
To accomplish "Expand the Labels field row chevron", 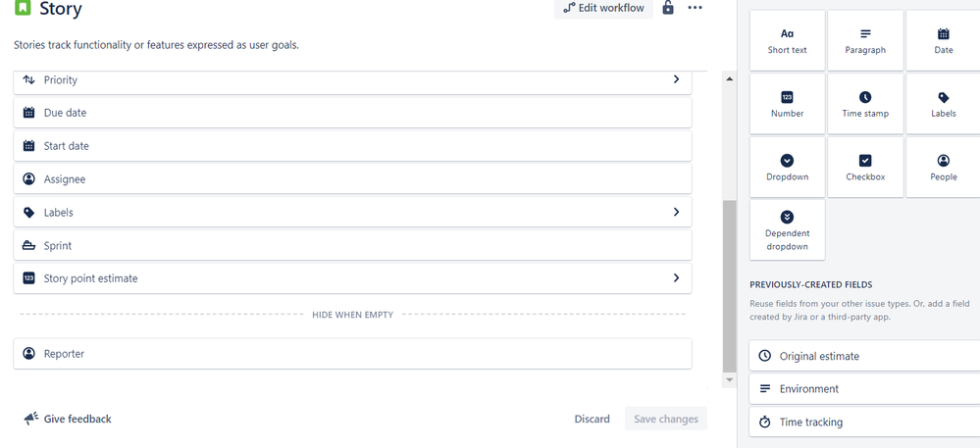I will click(676, 212).
